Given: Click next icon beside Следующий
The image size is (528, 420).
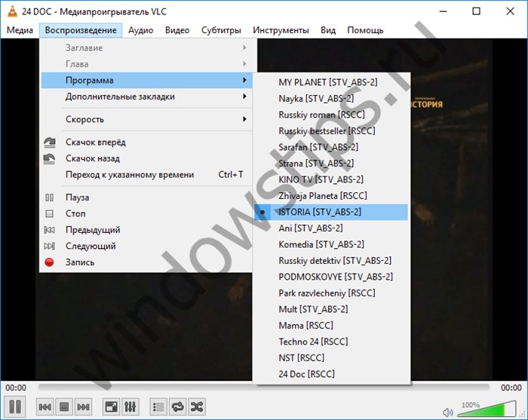Looking at the screenshot, I should 49,246.
